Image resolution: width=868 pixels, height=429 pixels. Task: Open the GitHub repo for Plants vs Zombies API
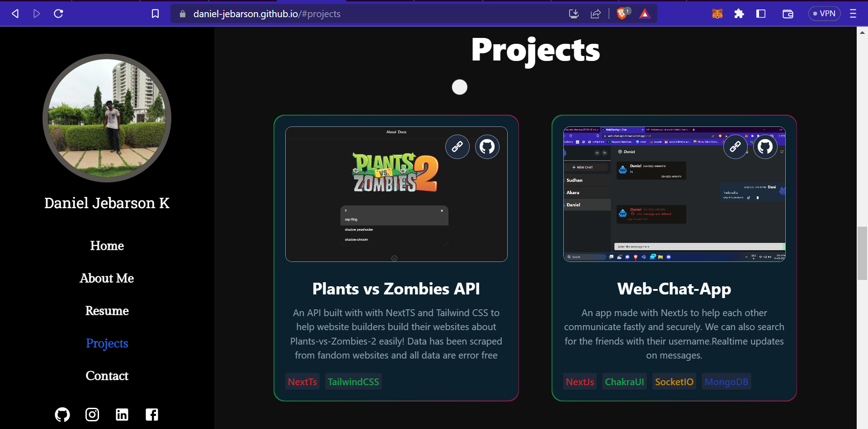point(487,147)
